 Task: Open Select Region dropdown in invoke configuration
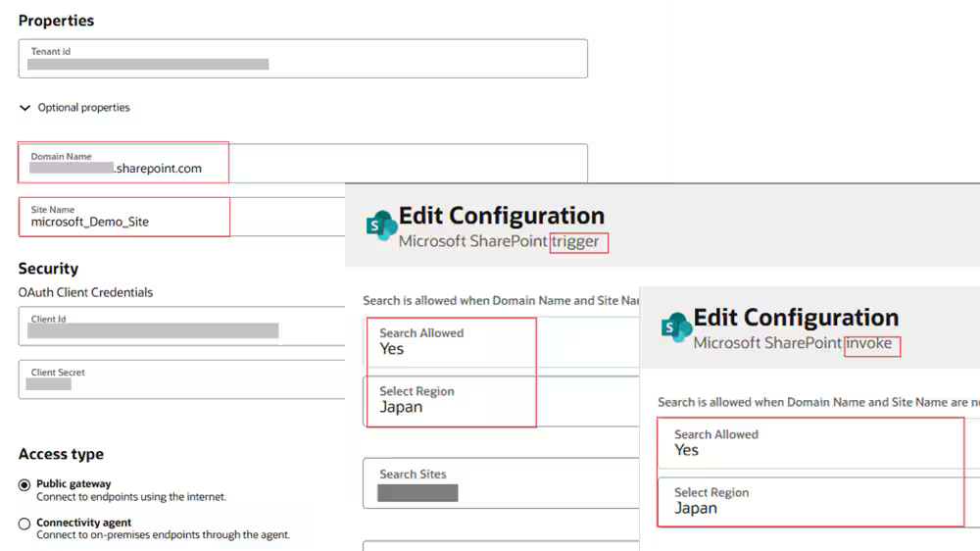(818, 502)
